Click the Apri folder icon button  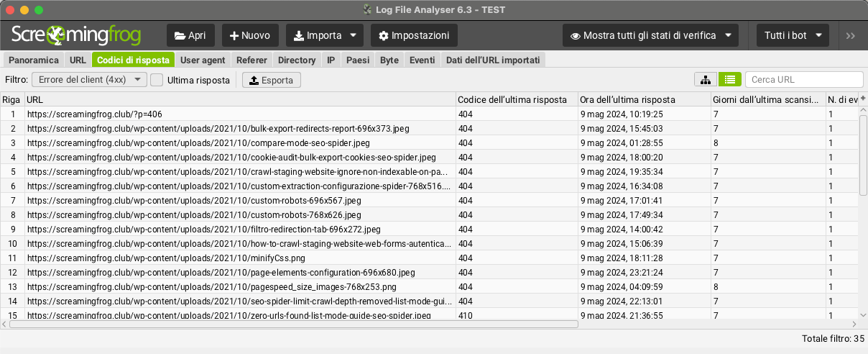pos(190,35)
